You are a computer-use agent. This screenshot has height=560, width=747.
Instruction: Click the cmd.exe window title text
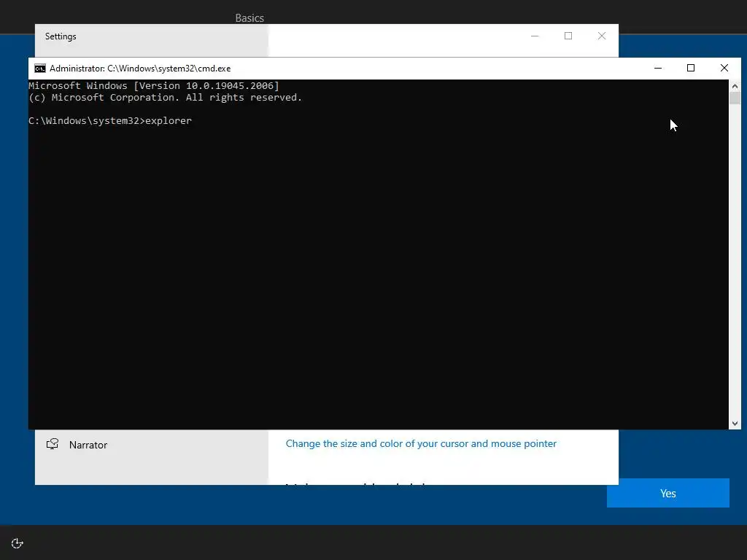click(140, 69)
